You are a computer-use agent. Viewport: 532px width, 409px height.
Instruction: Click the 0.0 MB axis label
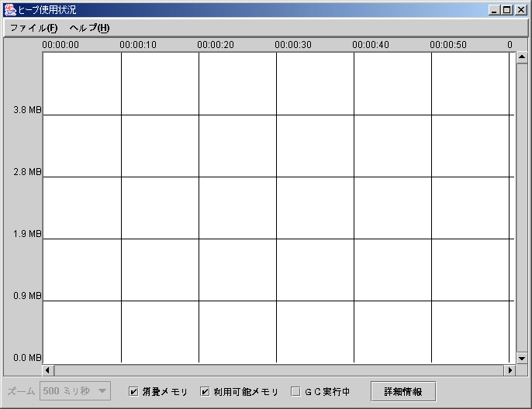[27, 358]
